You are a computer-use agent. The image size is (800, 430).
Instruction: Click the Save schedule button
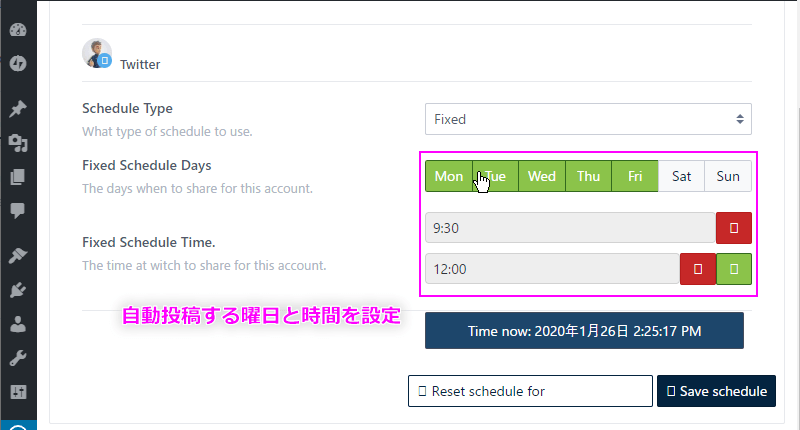[x=716, y=391]
